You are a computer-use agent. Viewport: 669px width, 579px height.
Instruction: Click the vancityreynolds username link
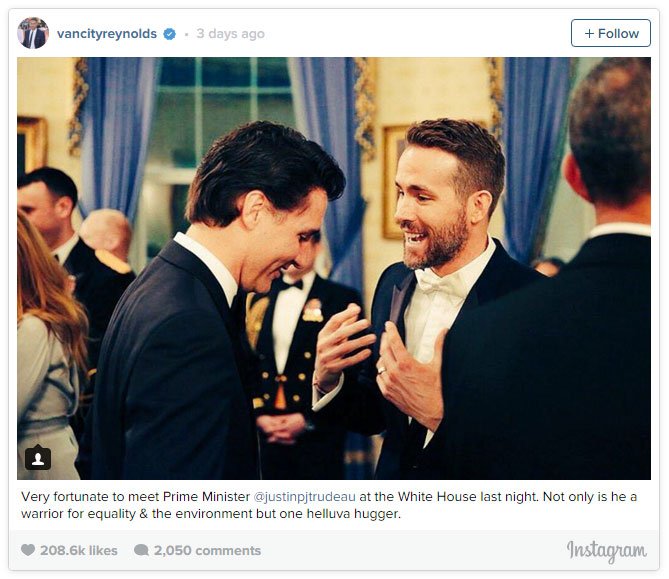[x=107, y=34]
